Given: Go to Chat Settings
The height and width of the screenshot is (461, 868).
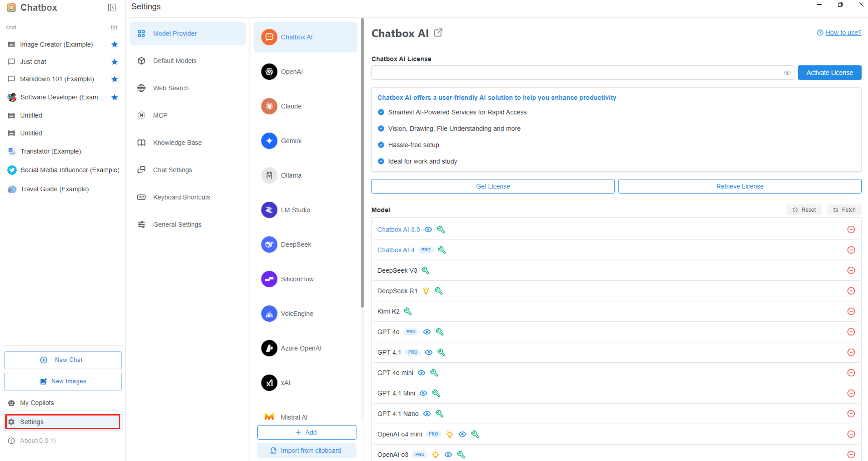Looking at the screenshot, I should click(x=188, y=170).
